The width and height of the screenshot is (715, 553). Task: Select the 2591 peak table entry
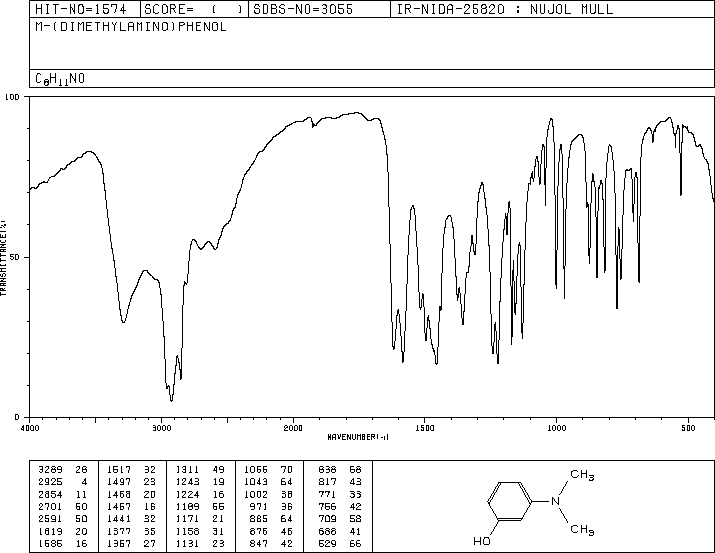point(62,519)
